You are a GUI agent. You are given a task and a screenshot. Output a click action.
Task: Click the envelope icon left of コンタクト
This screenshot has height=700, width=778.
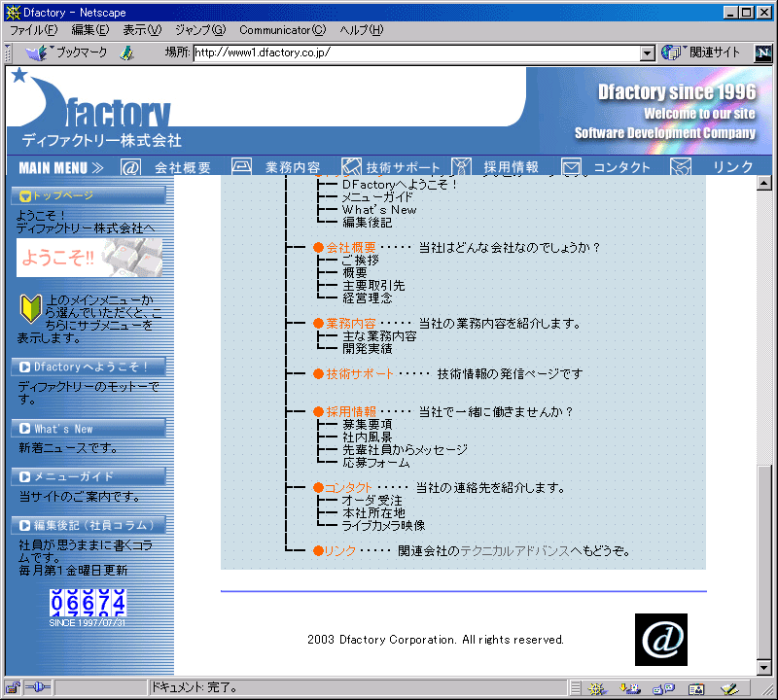571,167
